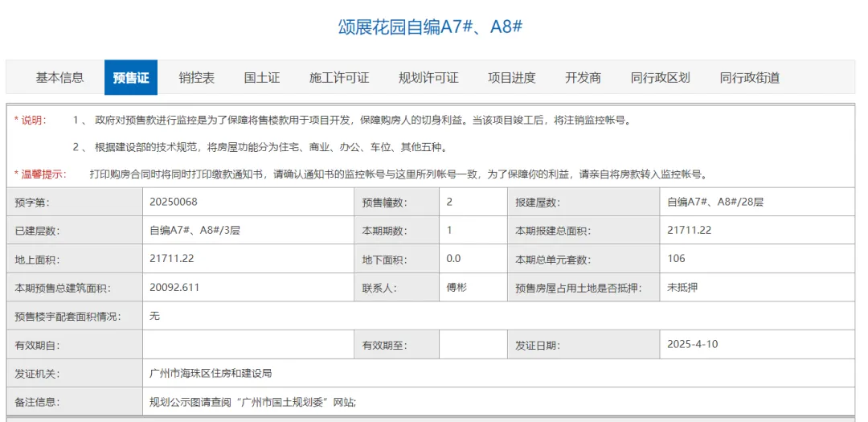
Task: Click the 地下面积 value 0.0
Action: click(x=454, y=259)
